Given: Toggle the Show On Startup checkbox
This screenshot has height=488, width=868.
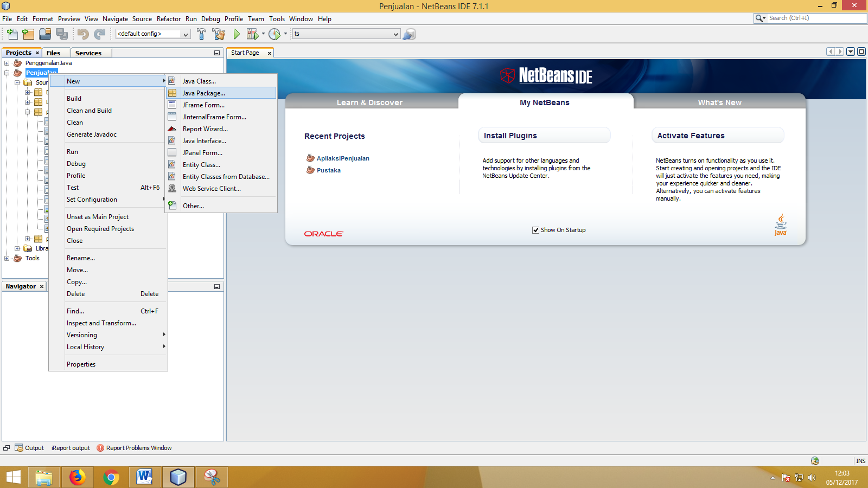Looking at the screenshot, I should [535, 230].
